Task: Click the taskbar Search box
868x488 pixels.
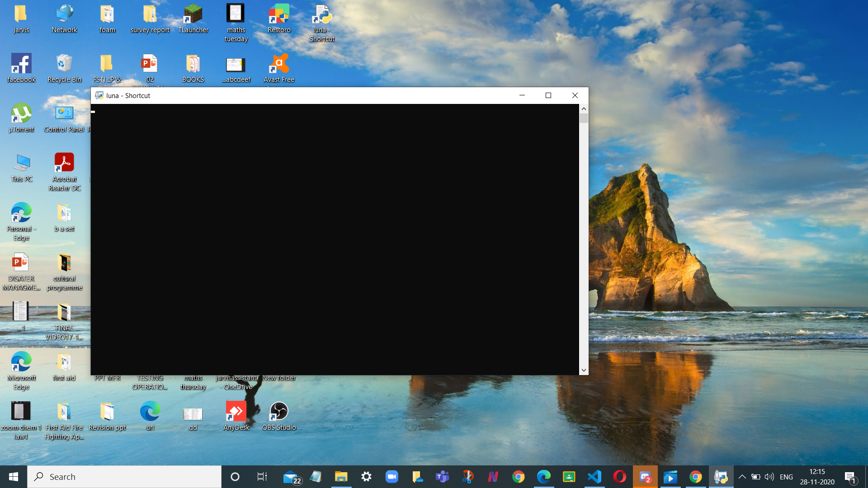Action: (x=124, y=477)
